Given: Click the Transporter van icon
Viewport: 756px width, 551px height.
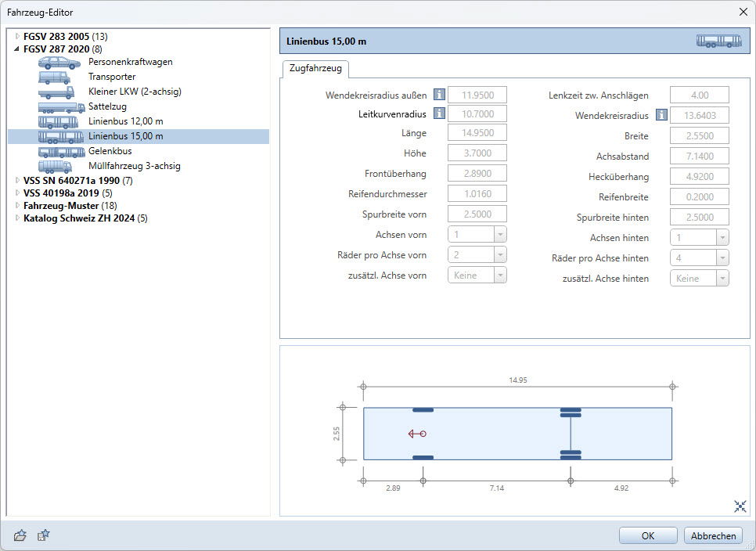Looking at the screenshot, I should (x=55, y=77).
